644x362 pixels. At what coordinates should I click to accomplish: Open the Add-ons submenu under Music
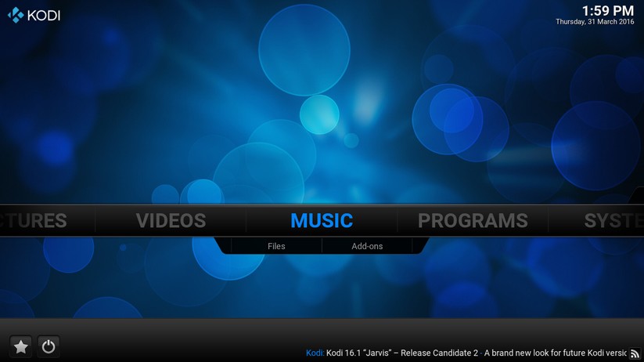[x=367, y=246]
